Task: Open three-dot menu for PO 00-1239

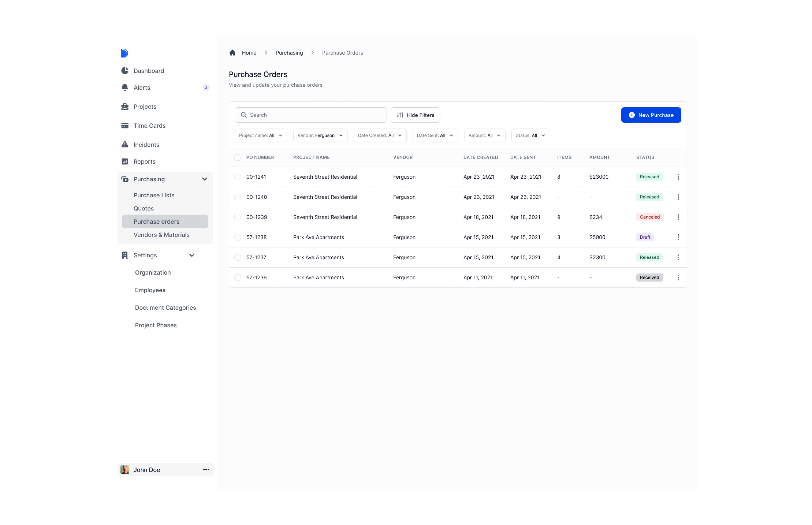Action: pos(678,217)
